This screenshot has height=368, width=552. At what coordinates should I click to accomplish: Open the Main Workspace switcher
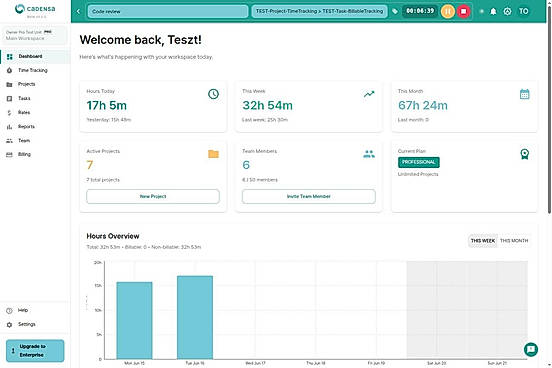click(34, 35)
